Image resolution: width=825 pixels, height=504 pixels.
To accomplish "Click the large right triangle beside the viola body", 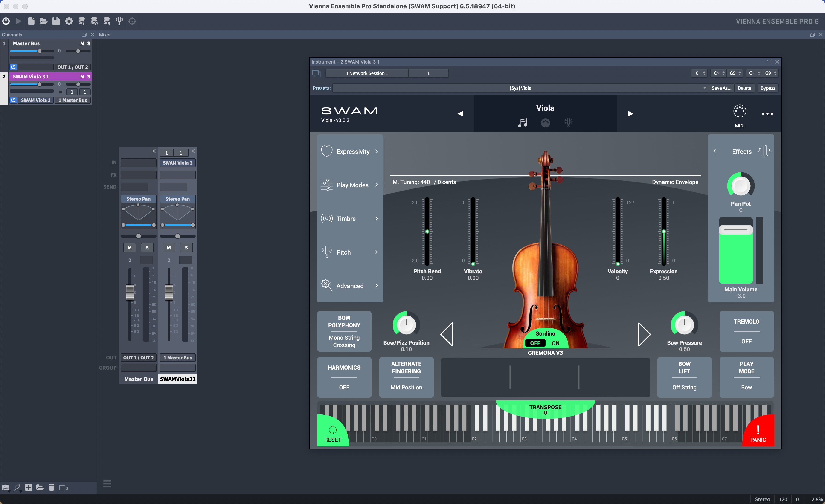I will 644,334.
